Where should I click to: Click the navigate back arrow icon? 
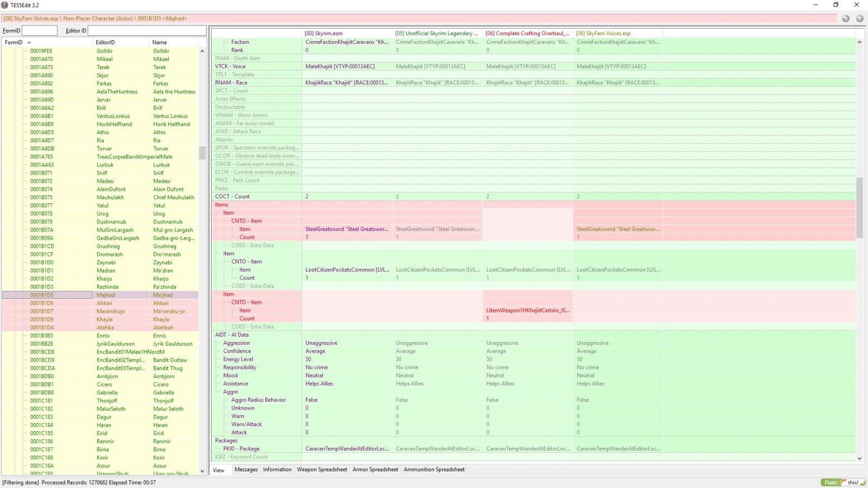click(x=846, y=18)
